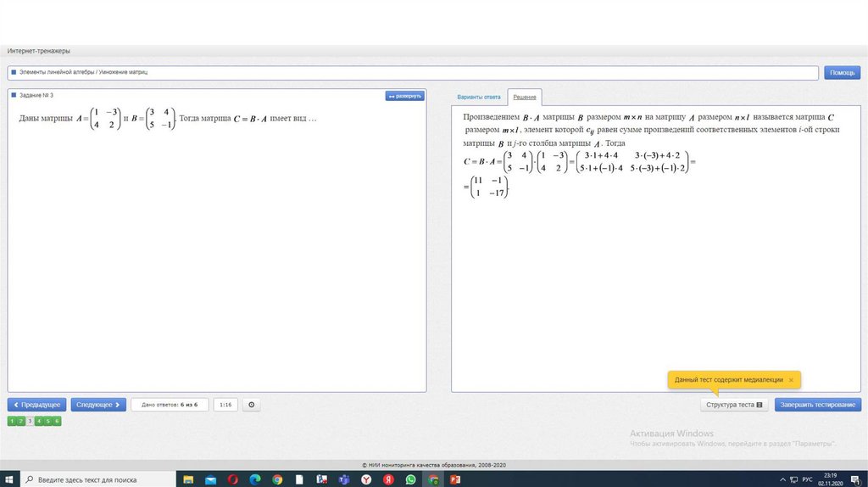The width and height of the screenshot is (868, 487).
Task: Expand the task panel with Развернуть
Action: (404, 96)
